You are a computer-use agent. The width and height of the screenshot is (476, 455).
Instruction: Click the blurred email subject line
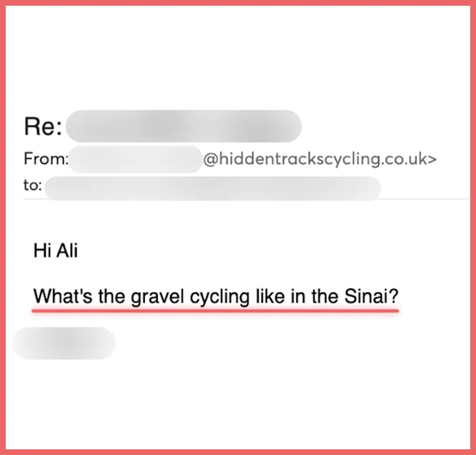click(184, 126)
